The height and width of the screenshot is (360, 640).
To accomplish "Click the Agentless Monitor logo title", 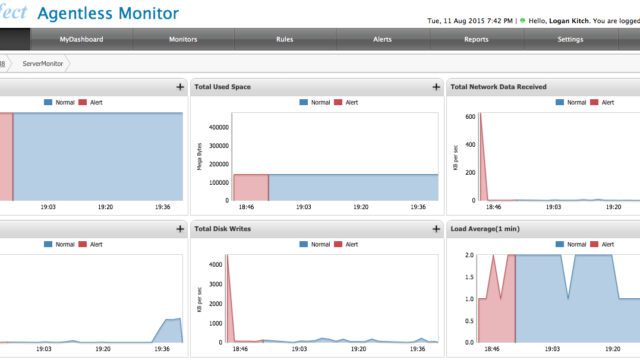I will tap(108, 13).
